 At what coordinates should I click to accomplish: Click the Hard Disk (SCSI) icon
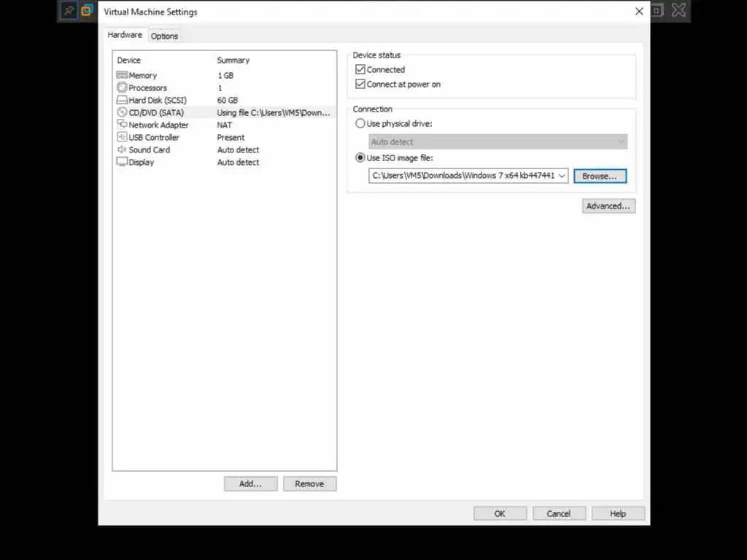[122, 100]
